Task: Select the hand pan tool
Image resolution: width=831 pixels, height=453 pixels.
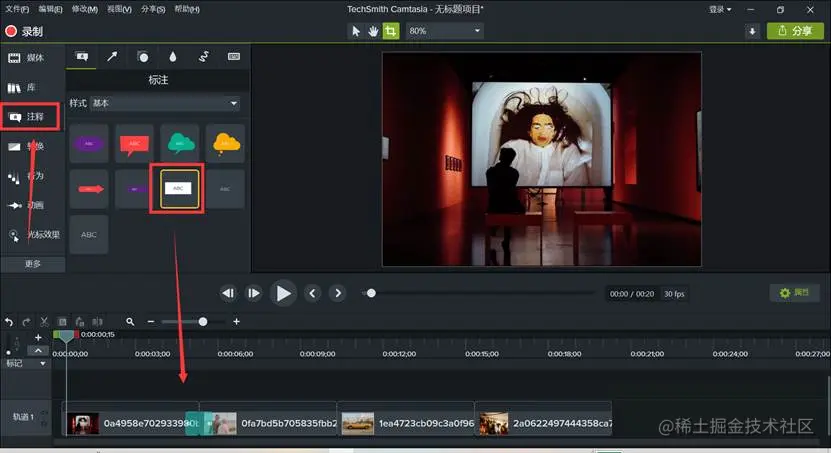Action: click(x=373, y=31)
